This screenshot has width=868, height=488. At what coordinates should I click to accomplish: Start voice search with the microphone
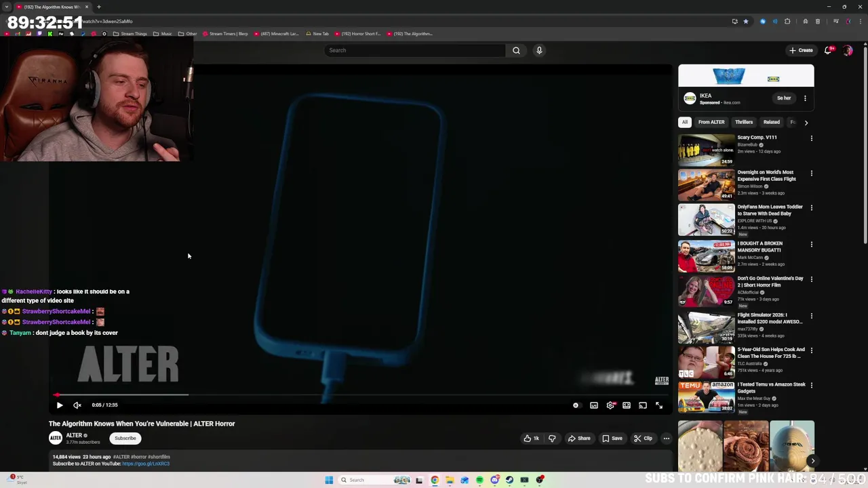pyautogui.click(x=539, y=50)
